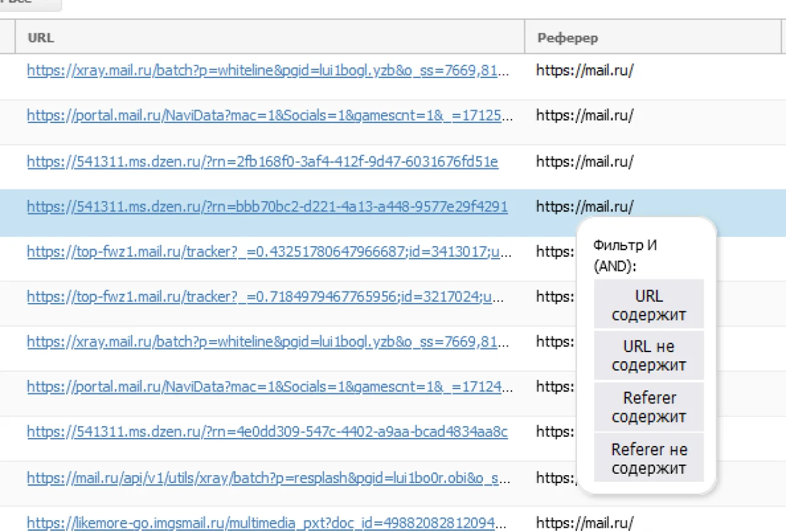Open the top-fwz1 tracker link id=3413017
This screenshot has width=786, height=532.
tap(270, 252)
